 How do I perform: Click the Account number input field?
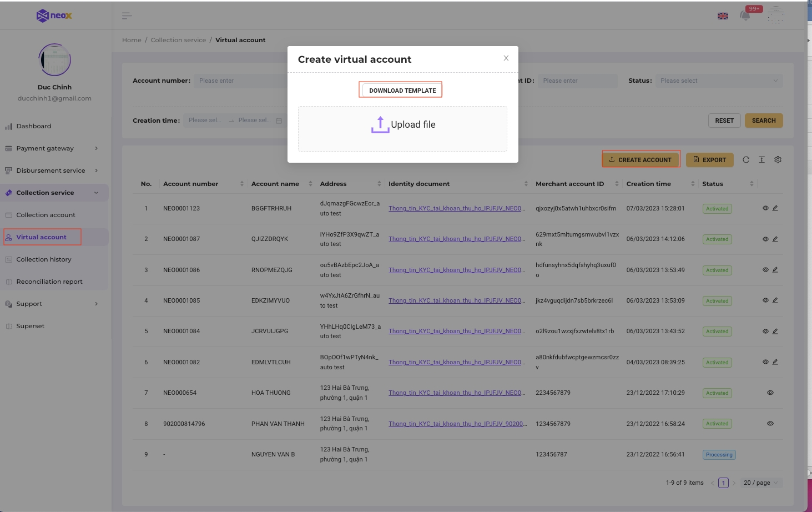coord(241,81)
